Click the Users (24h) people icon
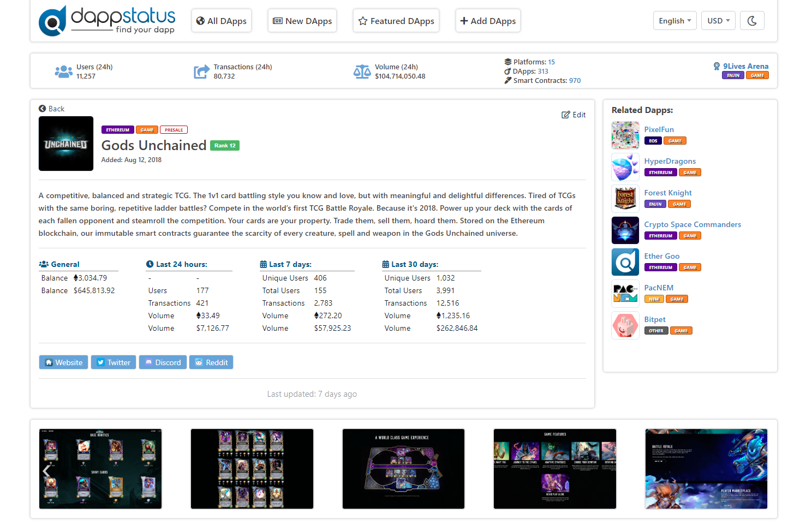This screenshot has height=524, width=812. (x=64, y=71)
